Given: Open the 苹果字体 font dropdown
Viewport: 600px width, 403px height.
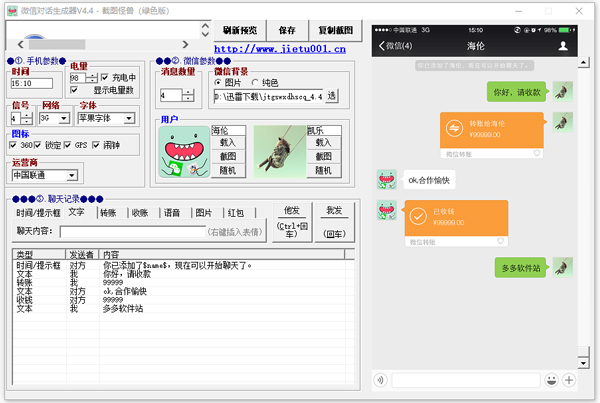Looking at the screenshot, I should tap(129, 118).
